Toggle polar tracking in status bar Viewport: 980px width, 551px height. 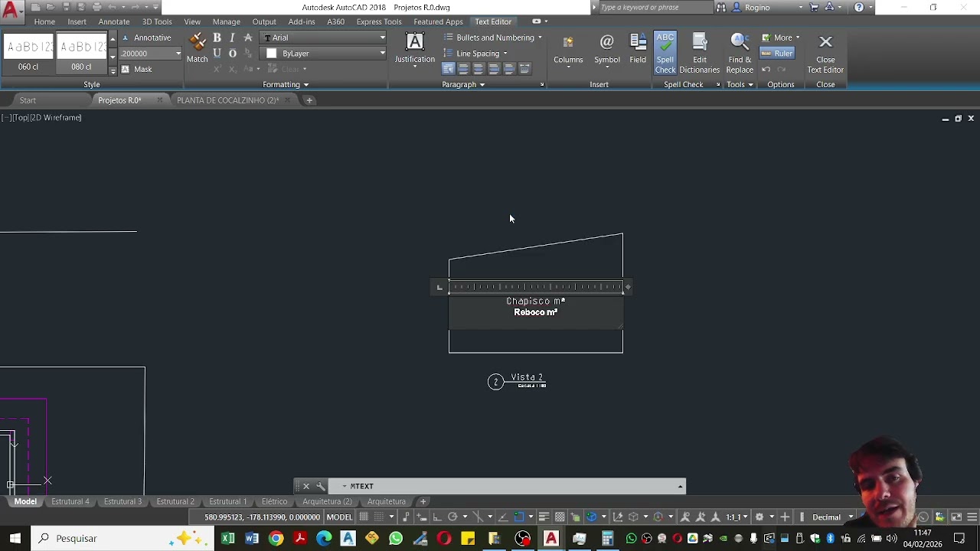click(452, 517)
